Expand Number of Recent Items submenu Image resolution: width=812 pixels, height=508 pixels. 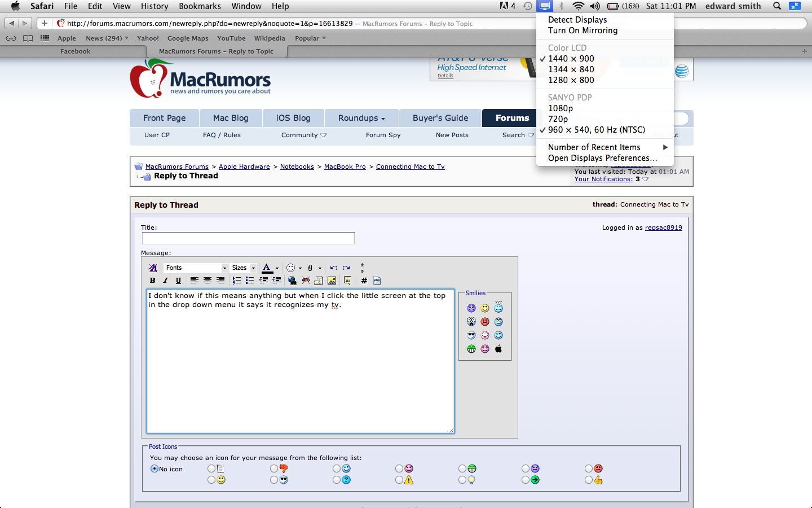(605, 147)
